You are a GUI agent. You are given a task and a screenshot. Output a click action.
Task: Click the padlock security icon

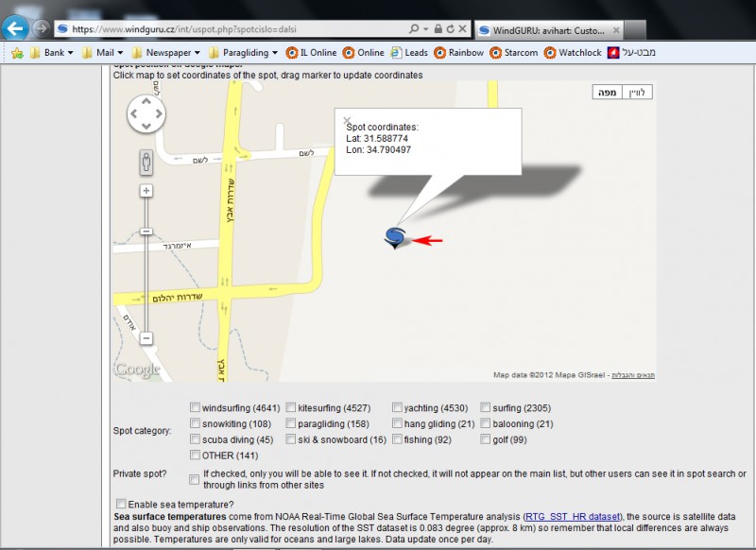(438, 29)
